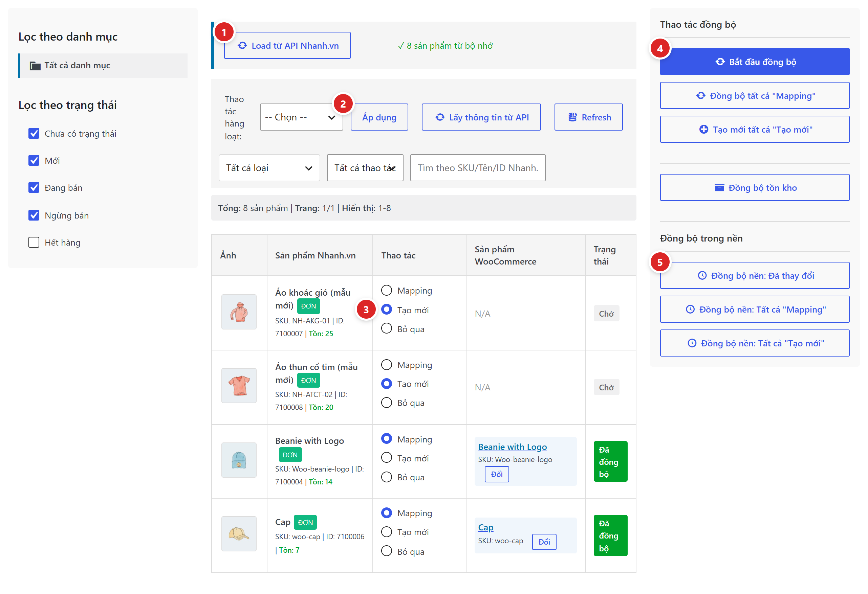Focus the SKU/Tên/ID Nhanh search field
The image size is (868, 594).
(478, 168)
